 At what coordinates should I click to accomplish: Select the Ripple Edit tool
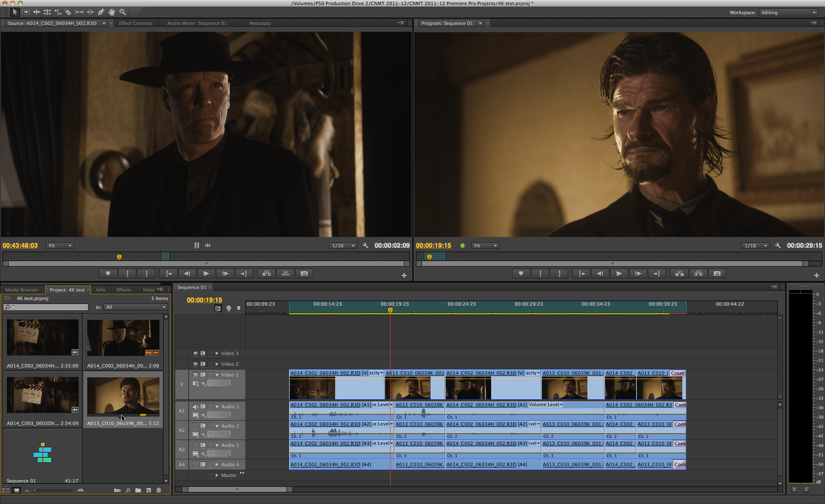point(37,12)
